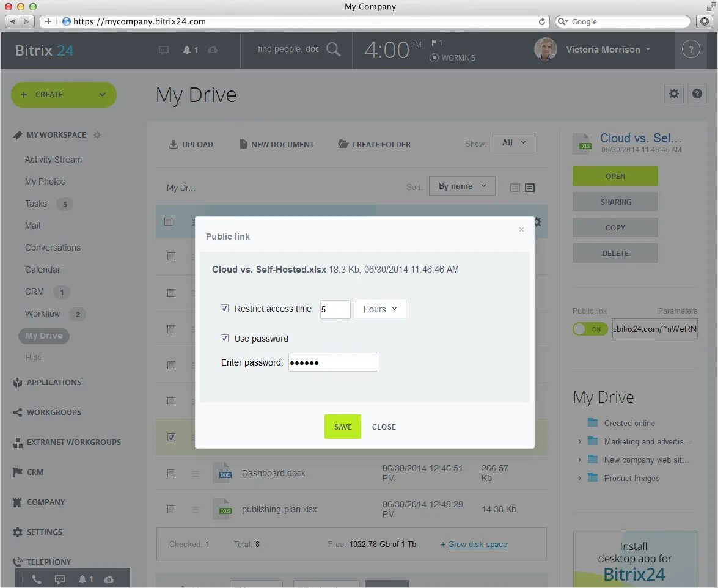718x588 pixels.
Task: Uncheck Restrict access time checkbox
Action: coord(224,308)
